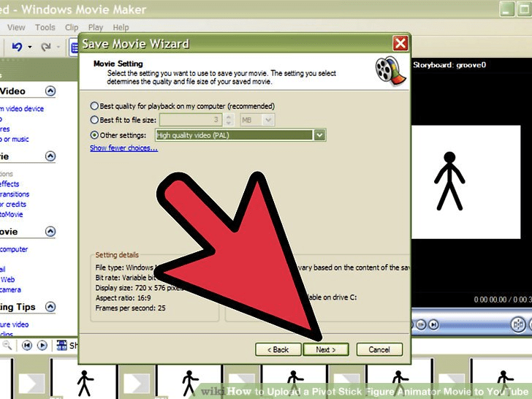The width and height of the screenshot is (532, 399).
Task: Click the send to Web link
Action: [7, 280]
